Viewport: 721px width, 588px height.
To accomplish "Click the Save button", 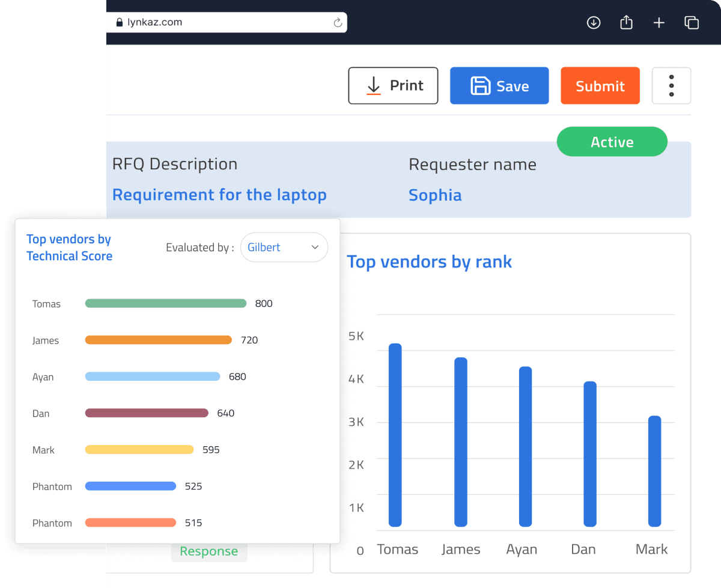I will point(499,86).
